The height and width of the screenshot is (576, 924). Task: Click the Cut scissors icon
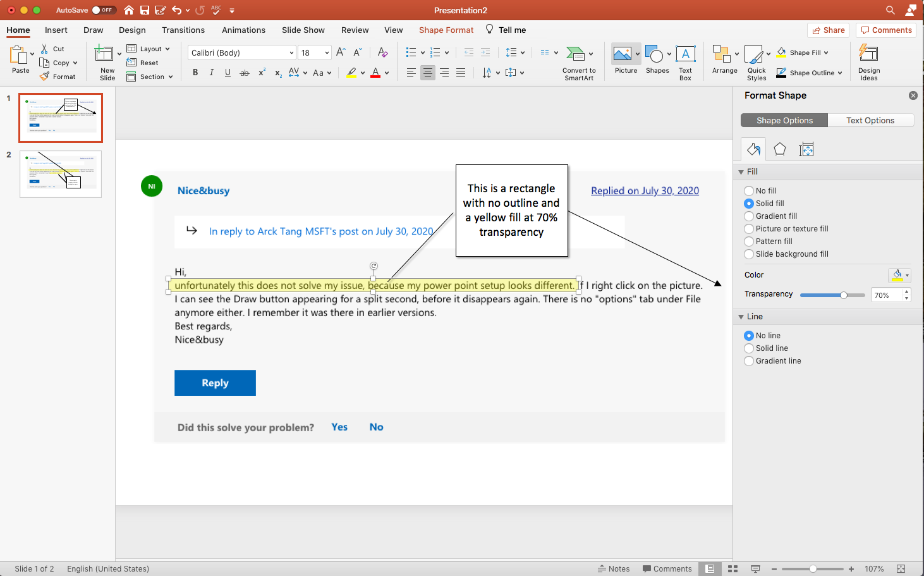[x=44, y=49]
